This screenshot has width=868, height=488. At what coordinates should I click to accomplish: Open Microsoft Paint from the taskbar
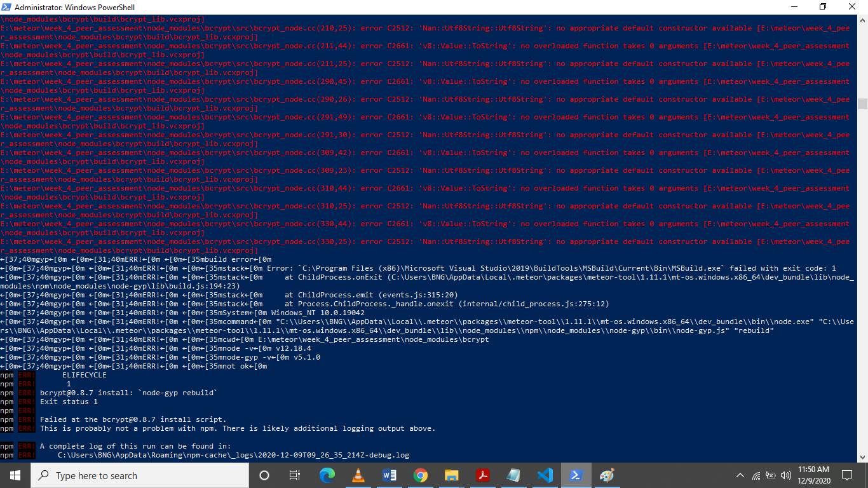click(607, 475)
